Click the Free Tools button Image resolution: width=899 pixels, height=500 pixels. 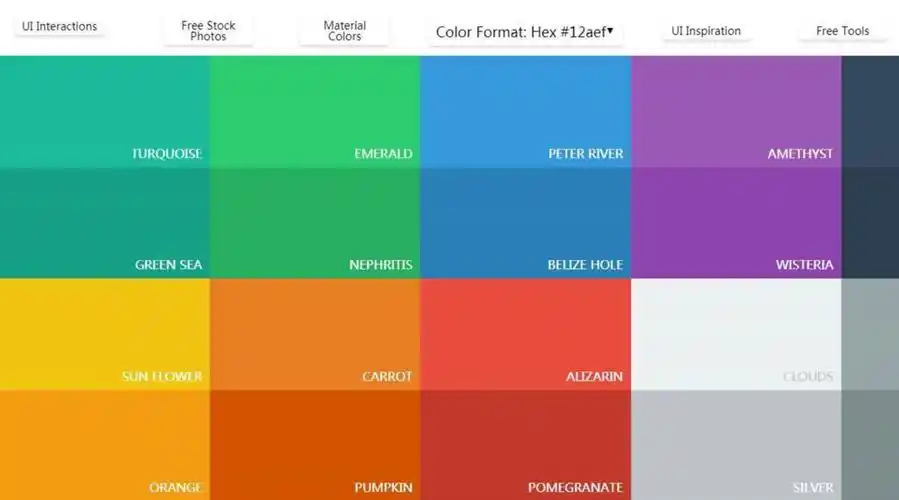click(x=842, y=31)
